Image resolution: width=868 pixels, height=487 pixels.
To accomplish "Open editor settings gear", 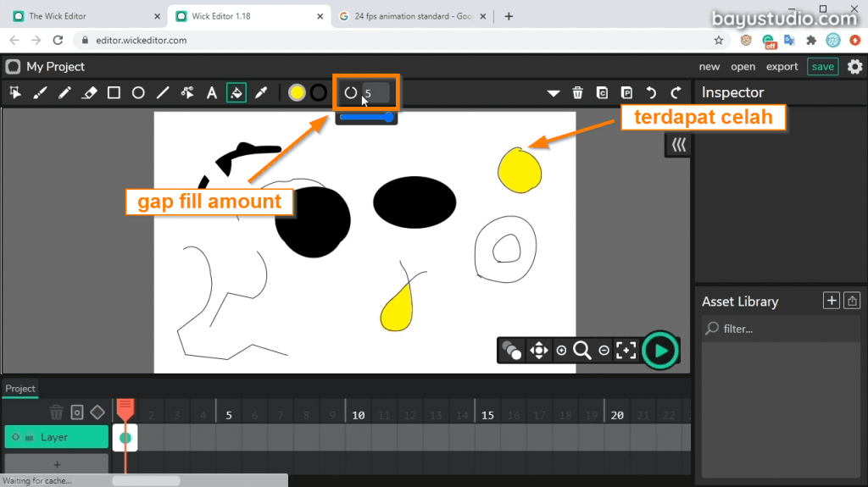I will click(x=854, y=66).
